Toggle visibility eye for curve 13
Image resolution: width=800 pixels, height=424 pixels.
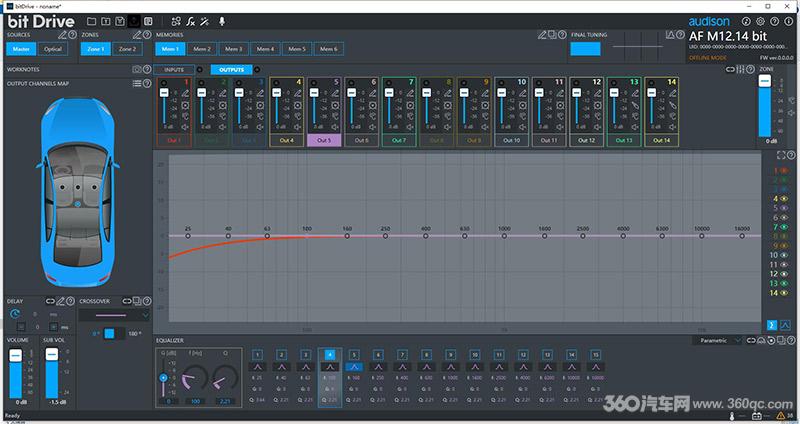point(784,283)
